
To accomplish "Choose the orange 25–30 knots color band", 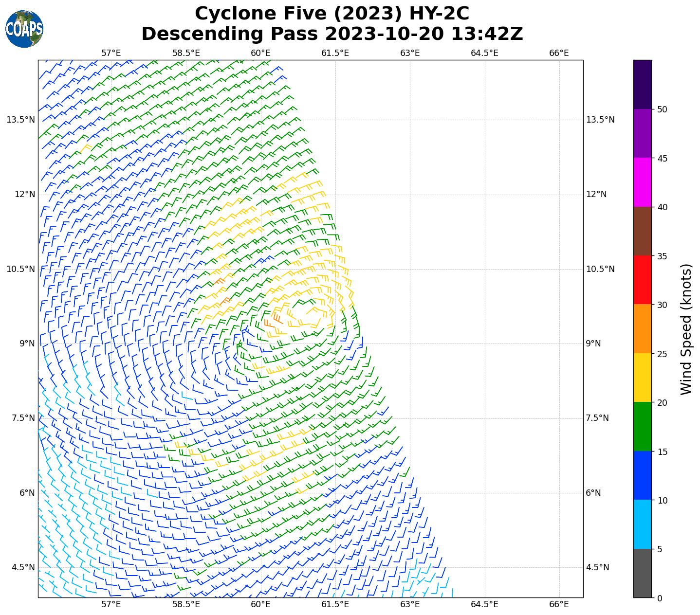I will (643, 329).
